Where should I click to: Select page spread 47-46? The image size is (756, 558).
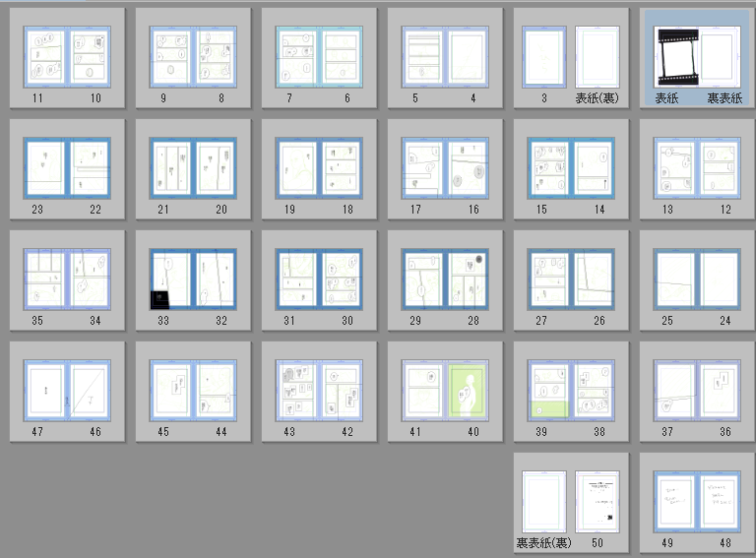click(67, 391)
